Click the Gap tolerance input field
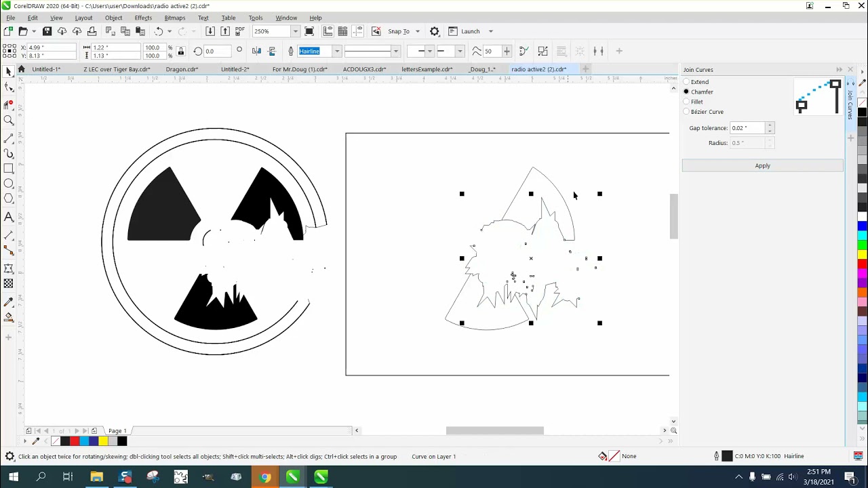The height and width of the screenshot is (488, 868). tap(747, 128)
